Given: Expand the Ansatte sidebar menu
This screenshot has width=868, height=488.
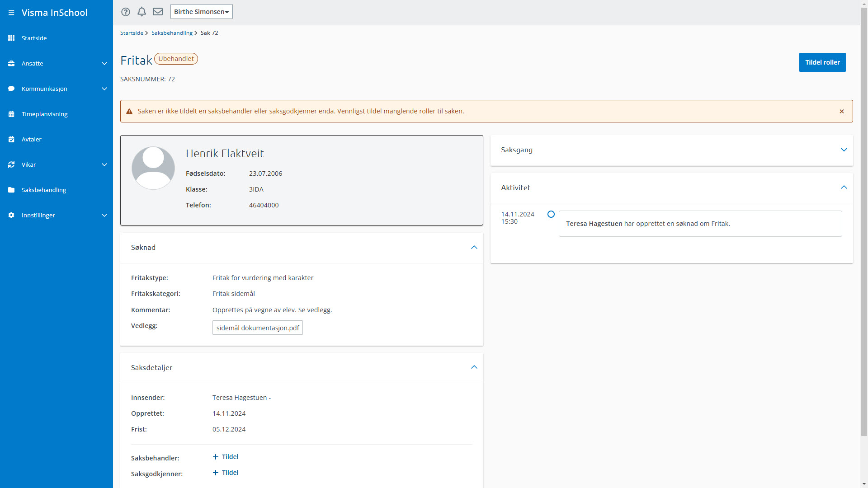Looking at the screenshot, I should tap(104, 63).
